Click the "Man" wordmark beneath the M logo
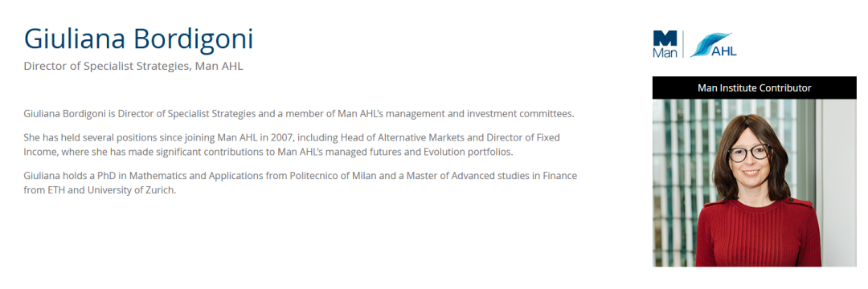 [x=665, y=52]
